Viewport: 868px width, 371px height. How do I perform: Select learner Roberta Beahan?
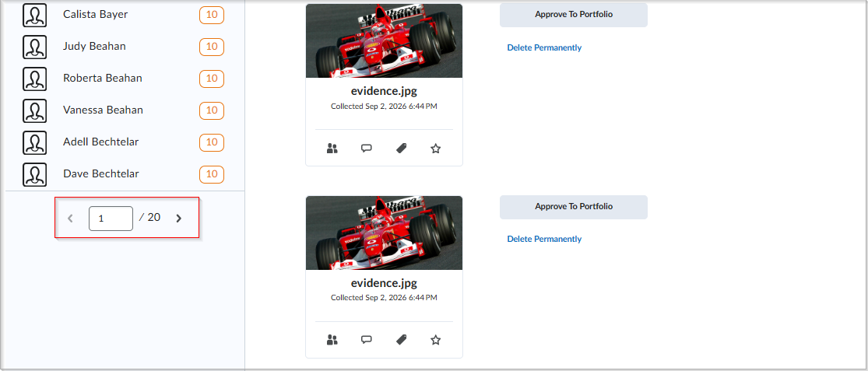click(x=103, y=78)
